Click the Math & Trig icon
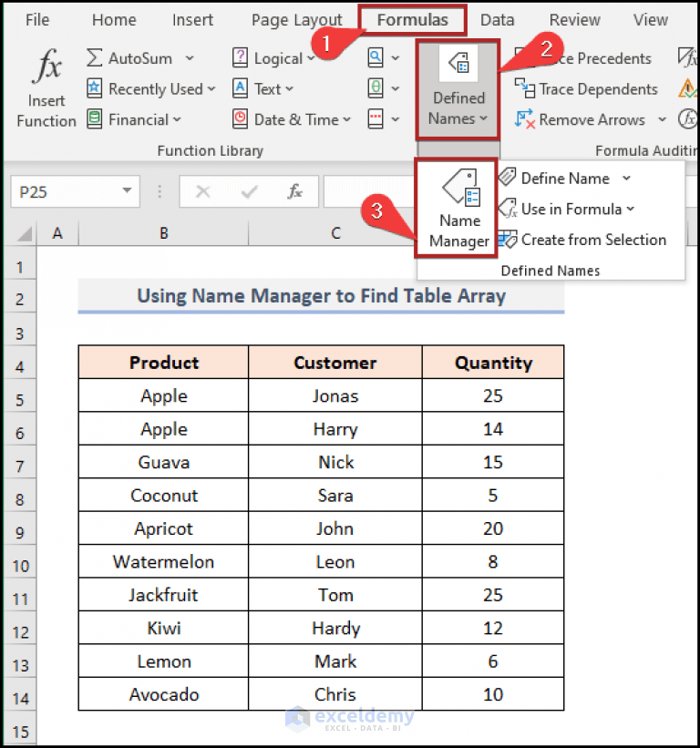 [376, 88]
